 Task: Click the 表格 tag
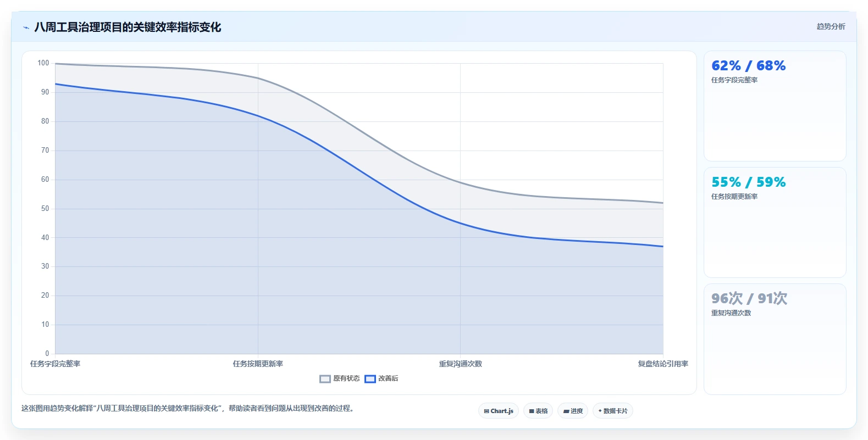point(538,411)
